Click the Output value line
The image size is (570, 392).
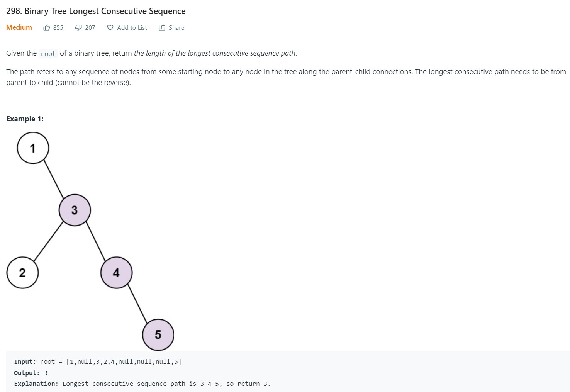pyautogui.click(x=31, y=373)
